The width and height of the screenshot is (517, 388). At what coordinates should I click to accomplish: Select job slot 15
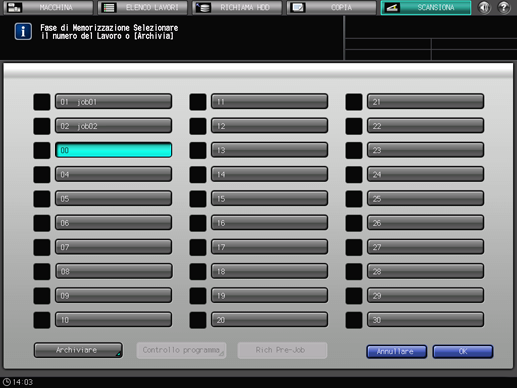click(x=270, y=199)
